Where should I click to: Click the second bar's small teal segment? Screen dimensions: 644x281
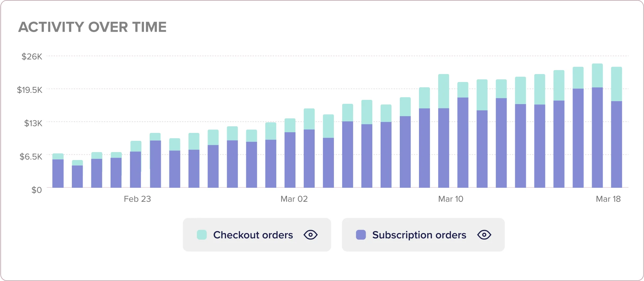pyautogui.click(x=77, y=163)
